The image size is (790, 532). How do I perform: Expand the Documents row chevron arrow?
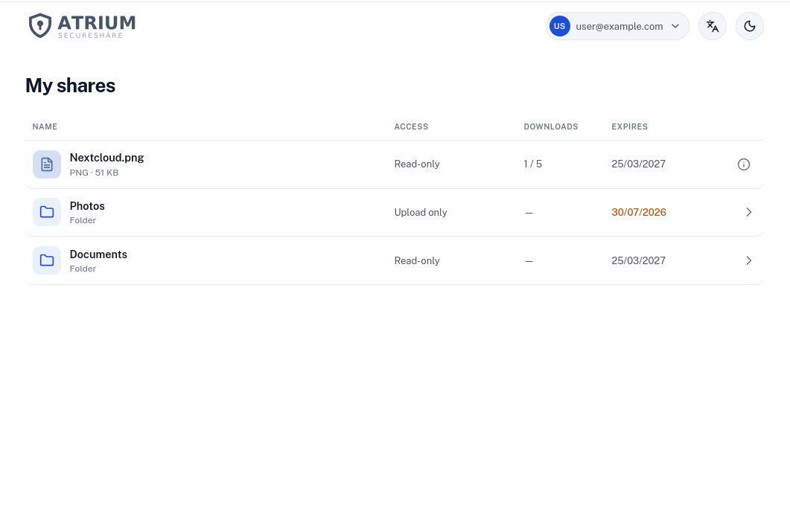749,260
